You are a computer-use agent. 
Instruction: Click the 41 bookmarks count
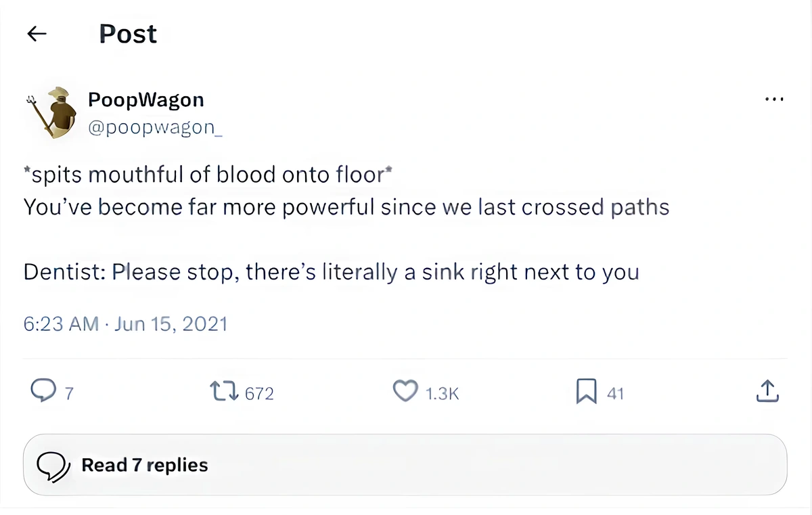tap(615, 393)
